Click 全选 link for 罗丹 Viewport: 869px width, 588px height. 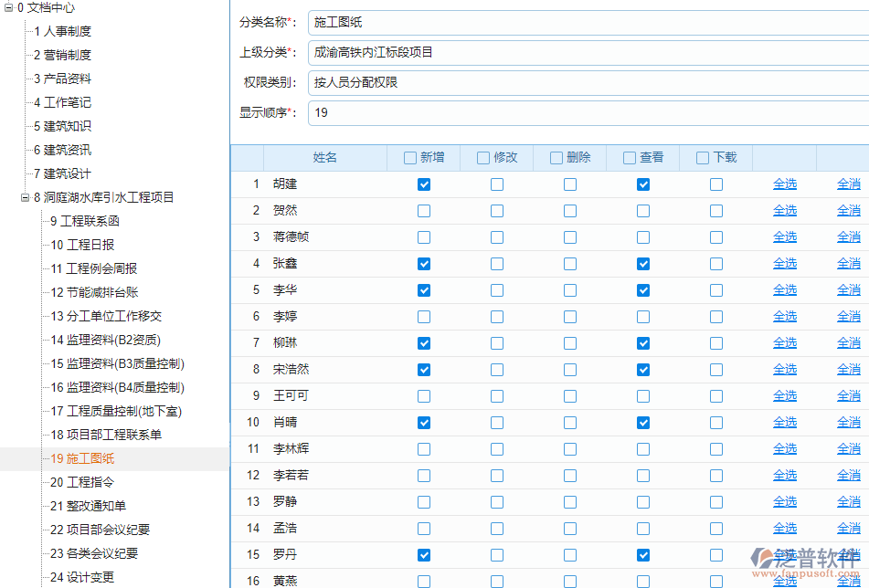785,554
